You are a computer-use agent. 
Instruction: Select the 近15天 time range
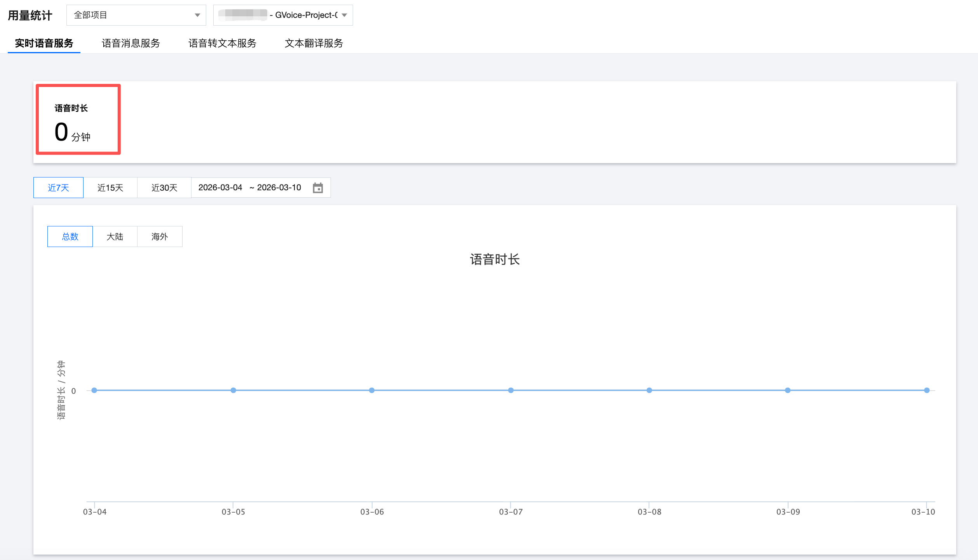(x=110, y=188)
